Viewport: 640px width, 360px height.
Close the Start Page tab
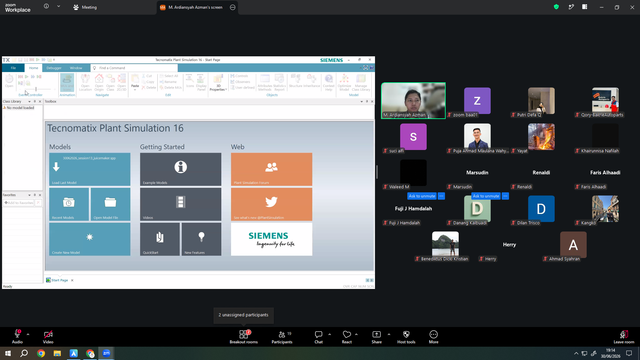point(72,280)
